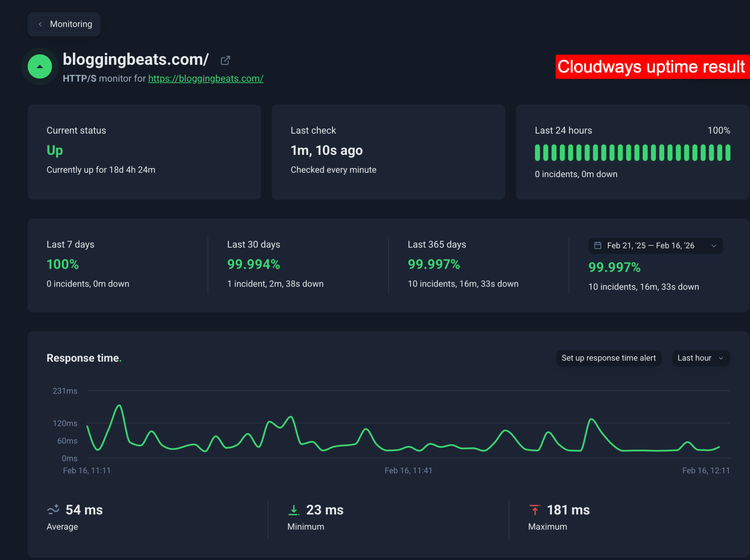The height and width of the screenshot is (560, 750).
Task: Click the Last 30 days uptime percentage
Action: (x=253, y=264)
